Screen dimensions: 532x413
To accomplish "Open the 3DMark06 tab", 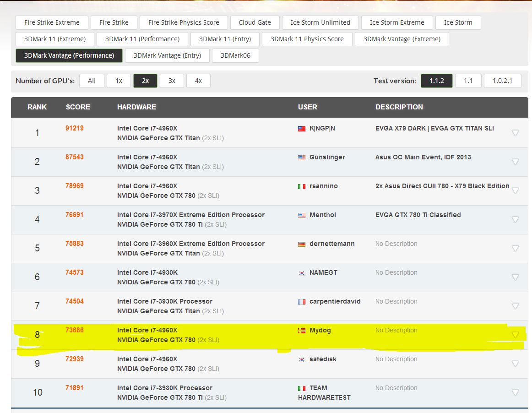I will tap(235, 56).
